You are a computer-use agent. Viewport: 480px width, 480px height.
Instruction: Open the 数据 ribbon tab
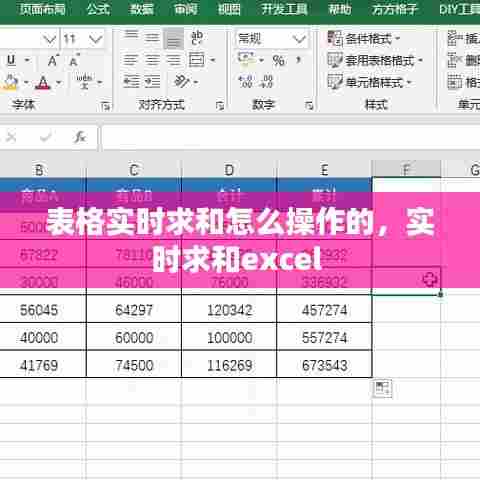tap(141, 9)
